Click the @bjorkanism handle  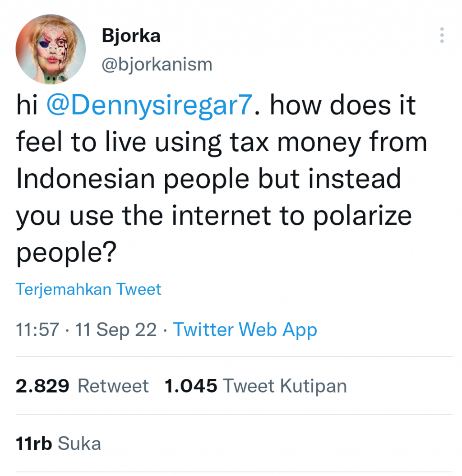click(x=157, y=65)
